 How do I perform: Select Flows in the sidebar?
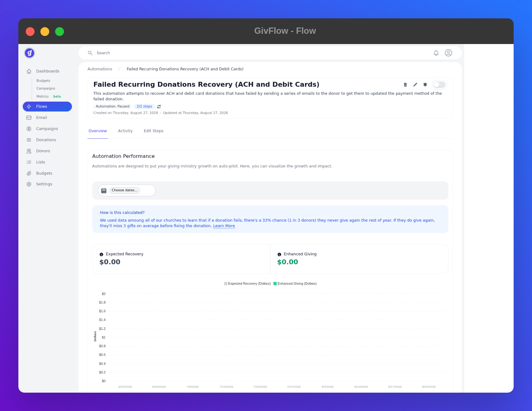click(x=47, y=106)
